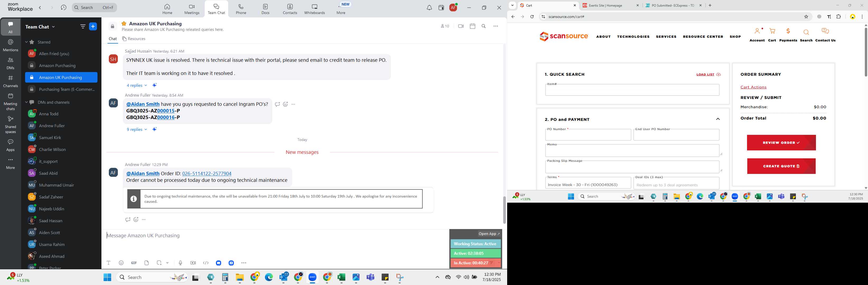Collapse the DMs and channels section
Screen dimensions: 868x285
(26, 102)
